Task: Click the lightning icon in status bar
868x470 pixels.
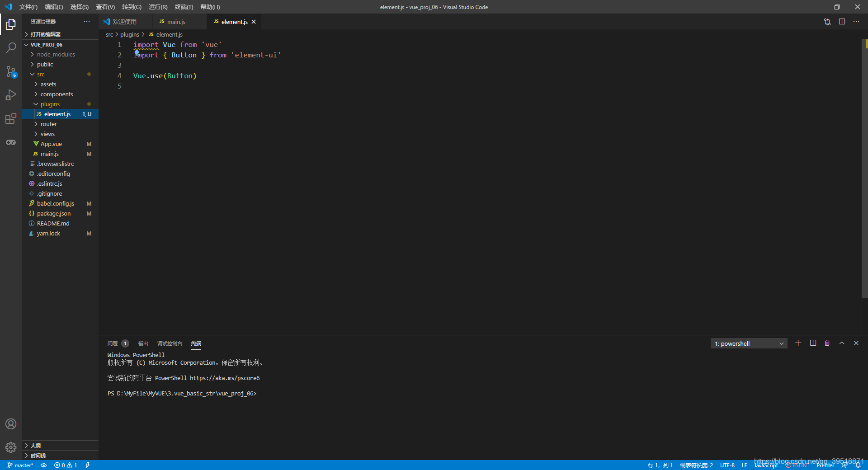Action: click(x=88, y=465)
